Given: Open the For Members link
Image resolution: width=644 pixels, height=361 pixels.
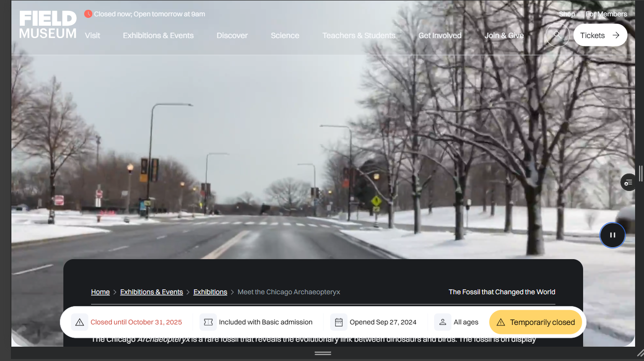Looking at the screenshot, I should (606, 14).
